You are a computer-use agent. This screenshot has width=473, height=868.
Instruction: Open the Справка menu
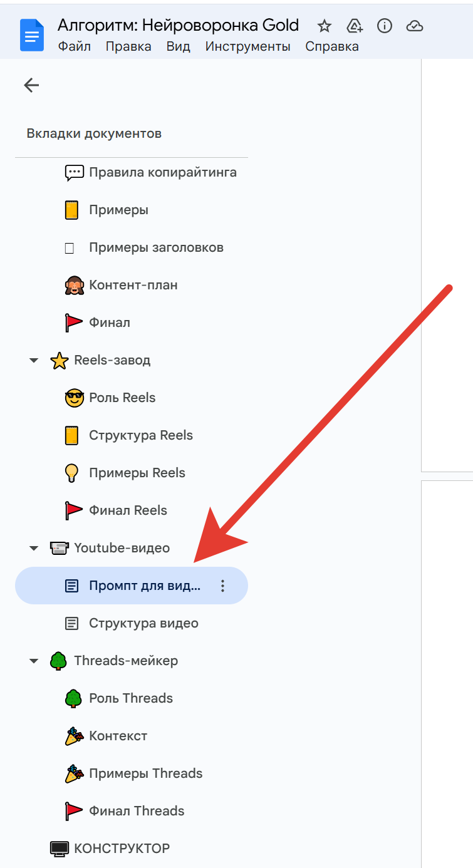(x=332, y=46)
